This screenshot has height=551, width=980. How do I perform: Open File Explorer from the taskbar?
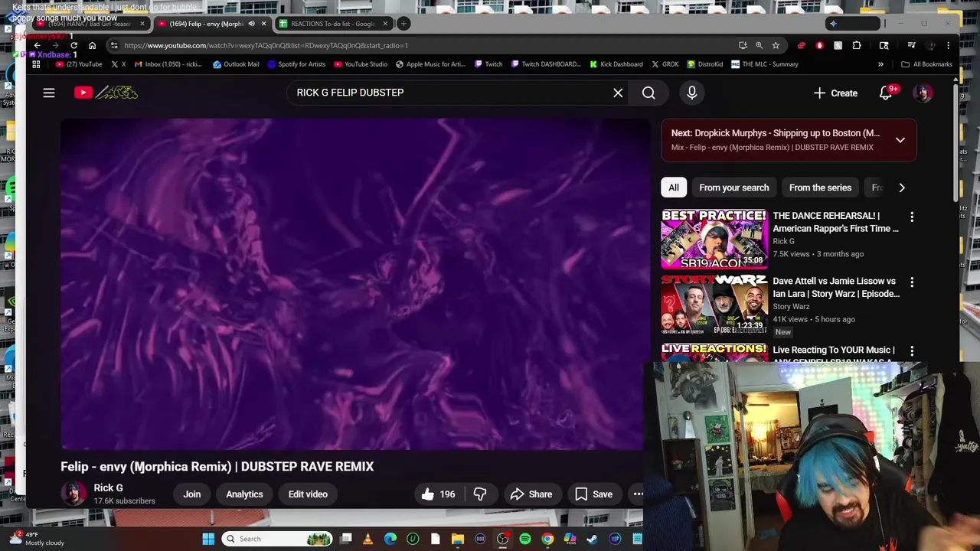(458, 539)
